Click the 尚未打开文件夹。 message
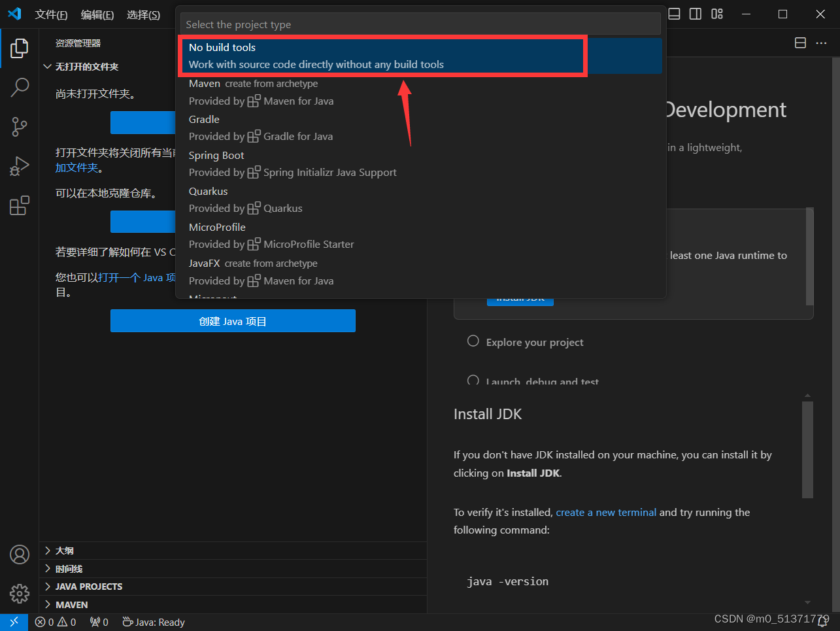The width and height of the screenshot is (840, 631). coord(95,94)
